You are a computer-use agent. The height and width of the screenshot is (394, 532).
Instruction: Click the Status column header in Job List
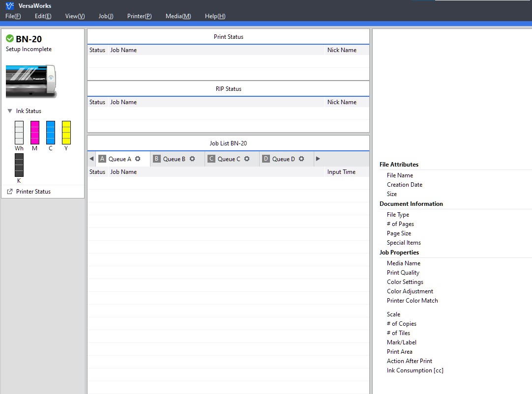[97, 172]
